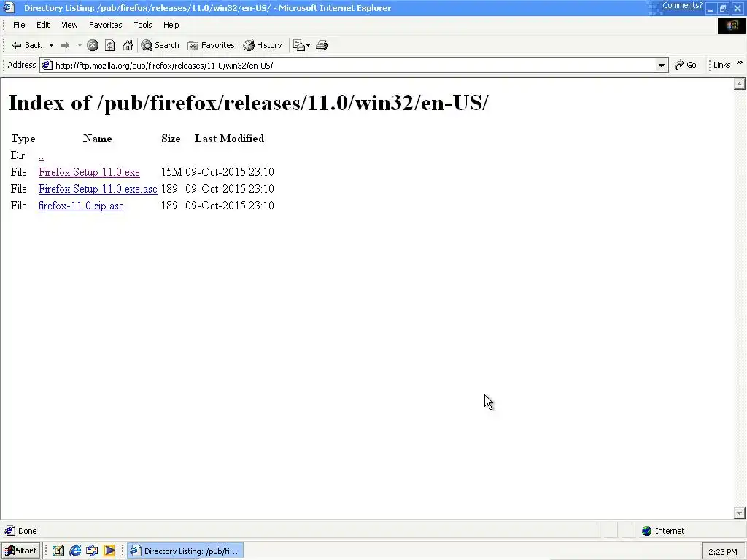Open the Favorites toolbar button

click(211, 45)
